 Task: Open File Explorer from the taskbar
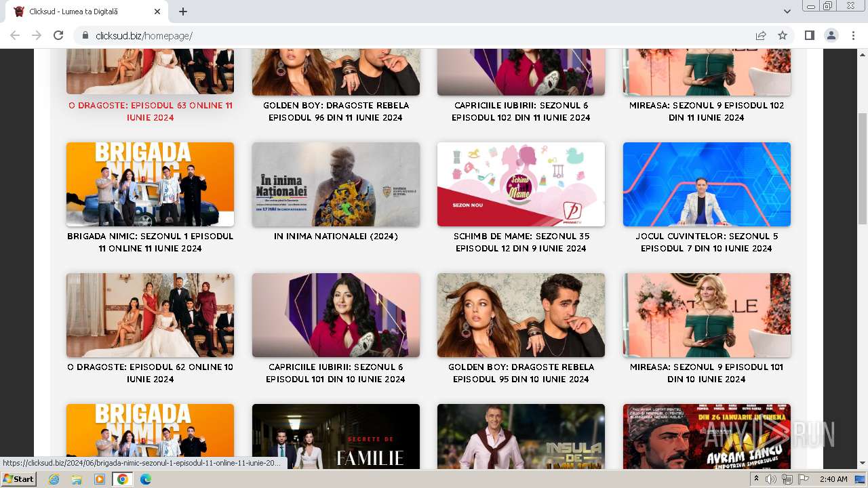point(77,479)
